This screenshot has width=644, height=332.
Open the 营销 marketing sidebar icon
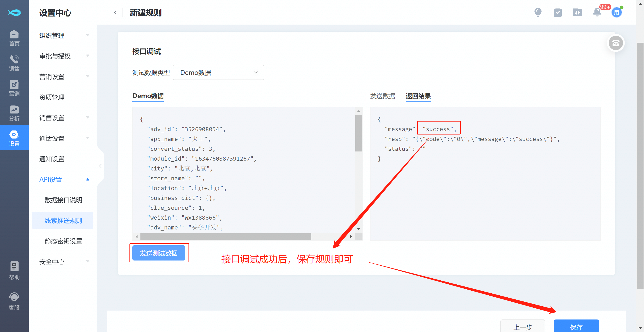pyautogui.click(x=14, y=88)
